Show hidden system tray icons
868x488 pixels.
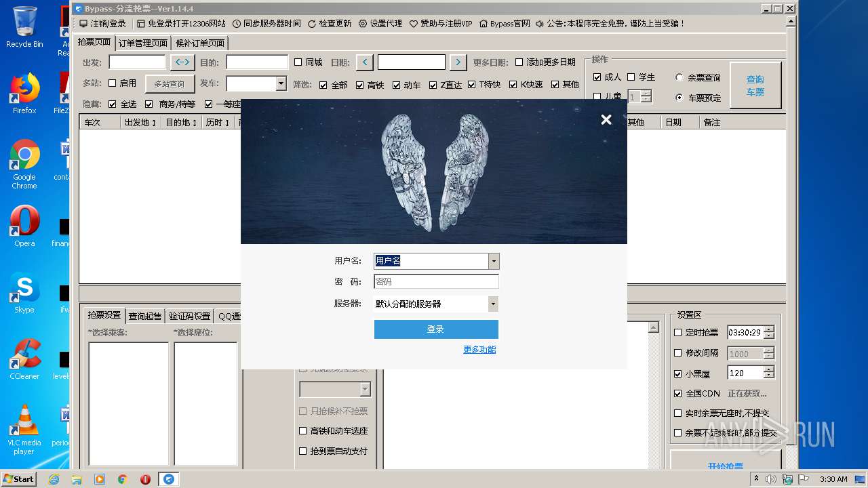pyautogui.click(x=757, y=479)
